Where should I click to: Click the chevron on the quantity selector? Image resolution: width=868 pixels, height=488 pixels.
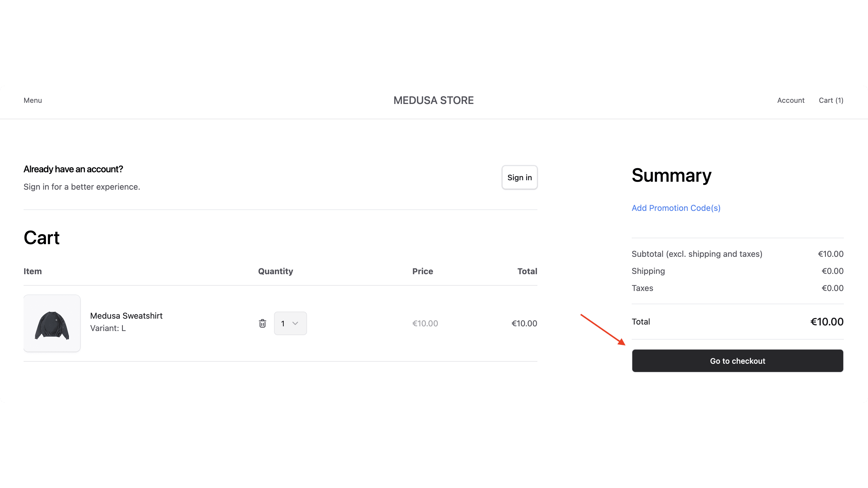tap(295, 323)
